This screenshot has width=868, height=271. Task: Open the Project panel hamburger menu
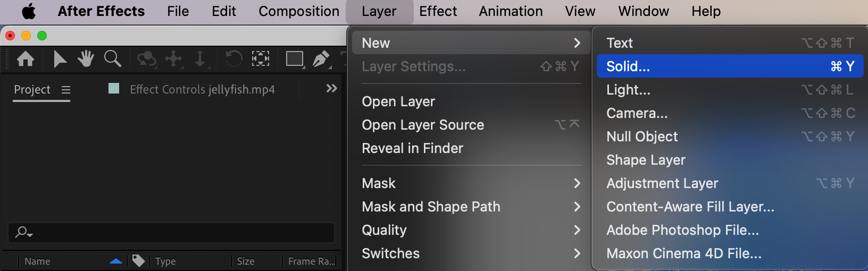pyautogui.click(x=66, y=90)
